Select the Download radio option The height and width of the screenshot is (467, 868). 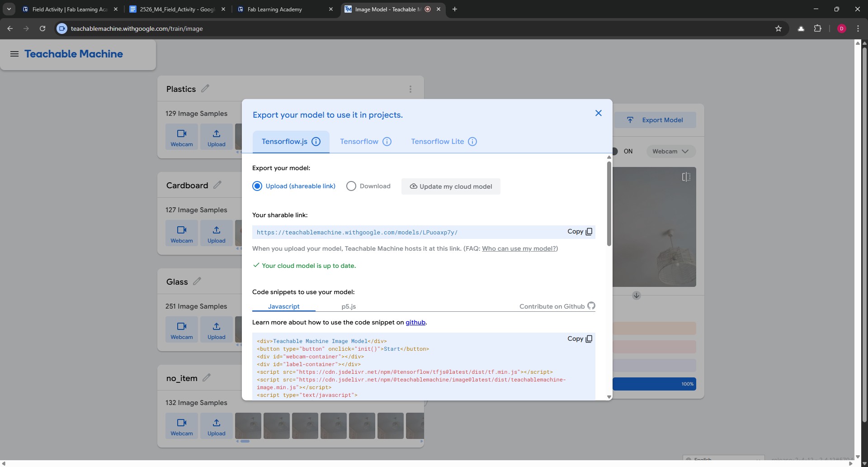pyautogui.click(x=351, y=186)
